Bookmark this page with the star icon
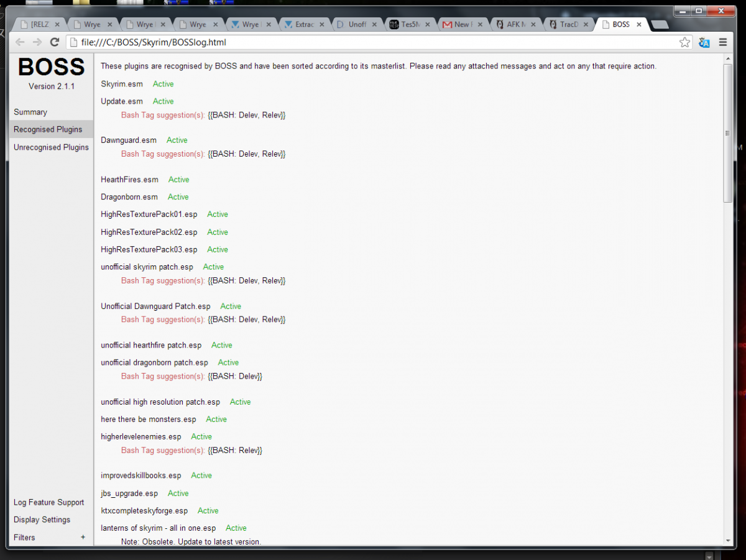 click(684, 42)
